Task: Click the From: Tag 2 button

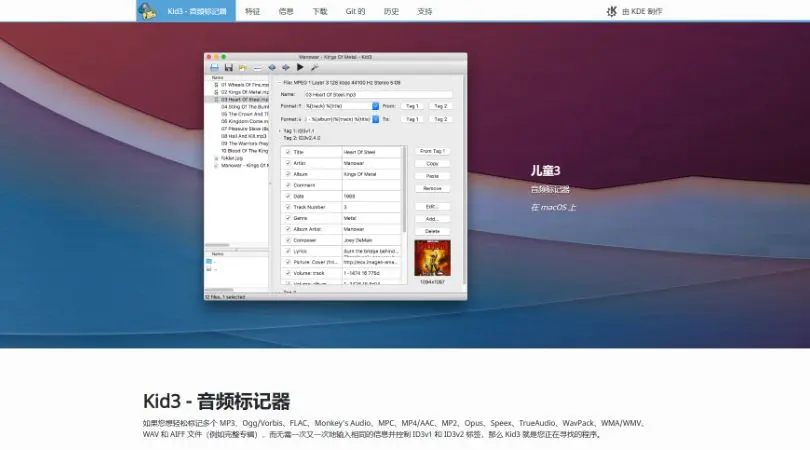Action: click(441, 106)
